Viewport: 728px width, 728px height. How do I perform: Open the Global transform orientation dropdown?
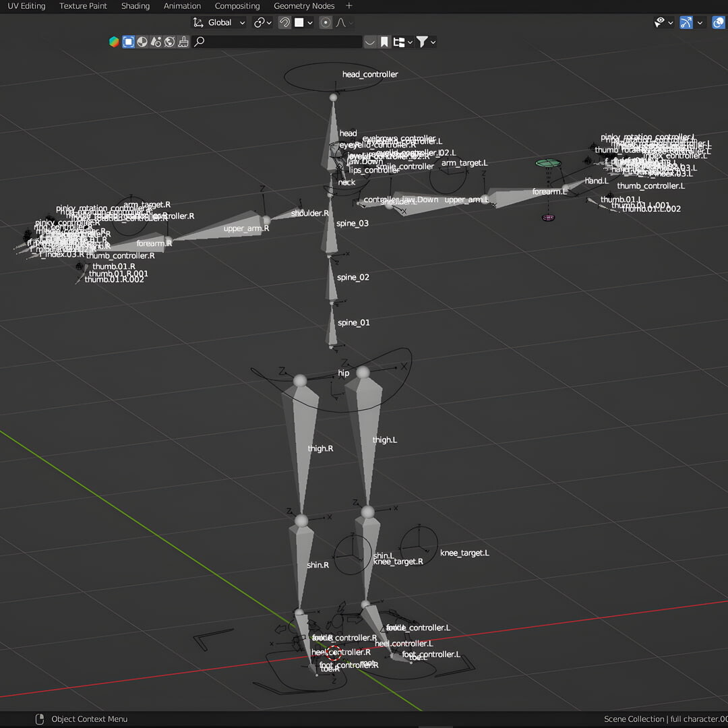tap(220, 22)
